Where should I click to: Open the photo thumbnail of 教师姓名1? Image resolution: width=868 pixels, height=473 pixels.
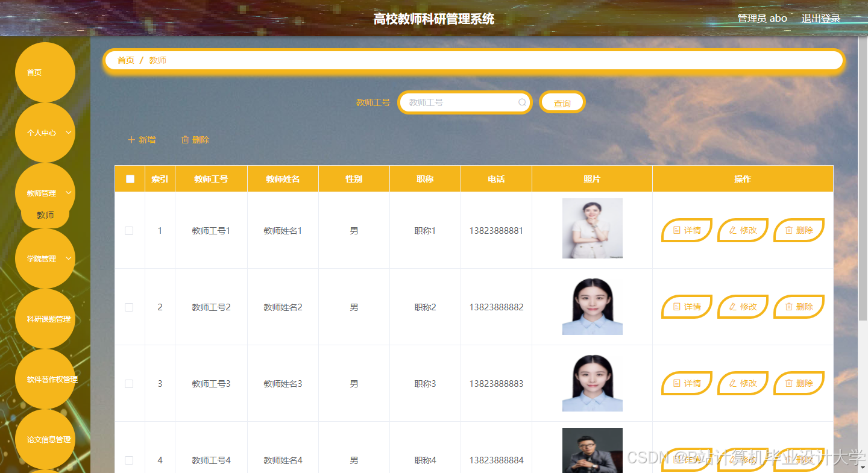pos(593,228)
